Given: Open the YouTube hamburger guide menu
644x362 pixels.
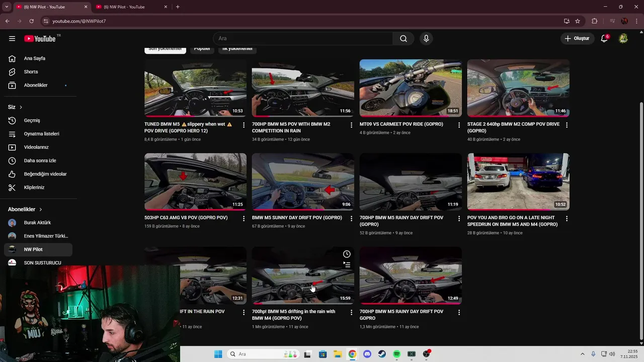Looking at the screenshot, I should click(x=12, y=39).
